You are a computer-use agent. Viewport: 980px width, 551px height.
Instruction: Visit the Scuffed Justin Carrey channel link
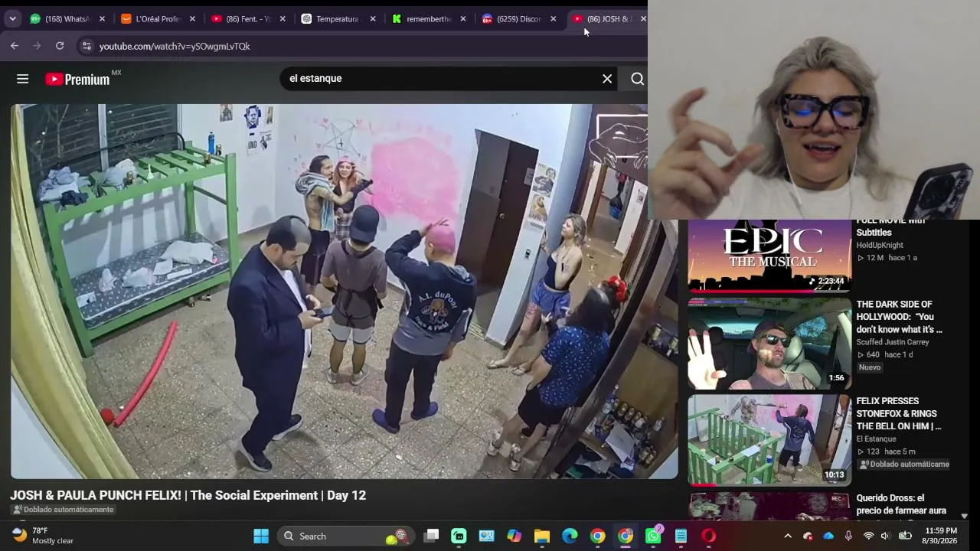coord(893,342)
